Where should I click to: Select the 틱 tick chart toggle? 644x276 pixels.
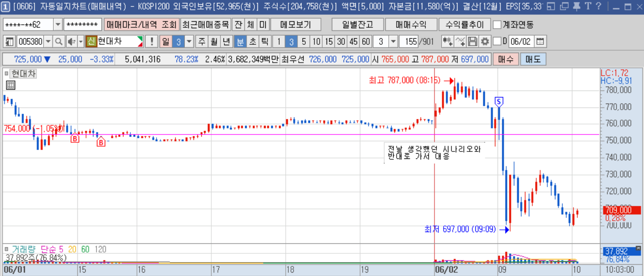[x=264, y=42]
